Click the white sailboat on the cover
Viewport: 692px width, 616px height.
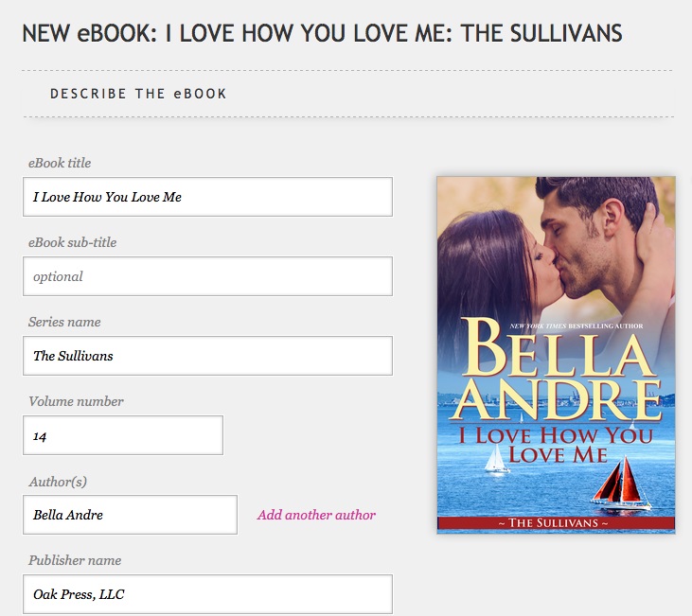(496, 459)
